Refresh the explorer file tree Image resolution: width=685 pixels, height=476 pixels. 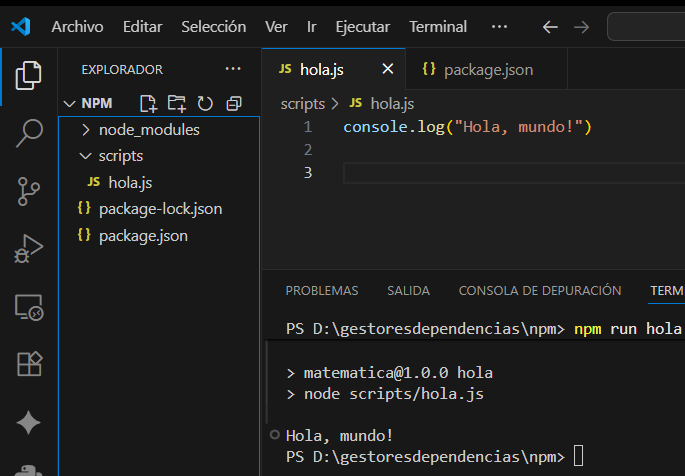pos(205,103)
